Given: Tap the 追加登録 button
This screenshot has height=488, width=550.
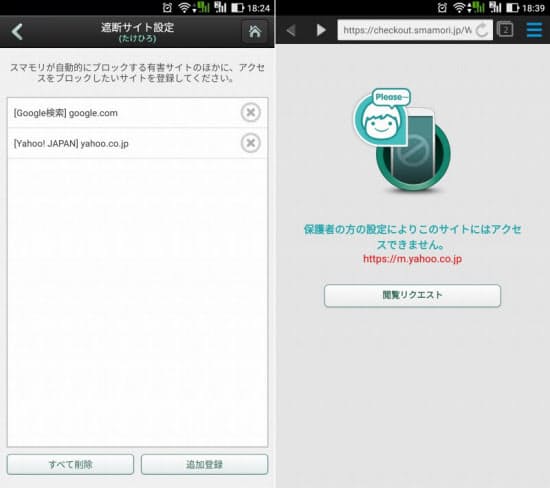Looking at the screenshot, I should coord(204,464).
